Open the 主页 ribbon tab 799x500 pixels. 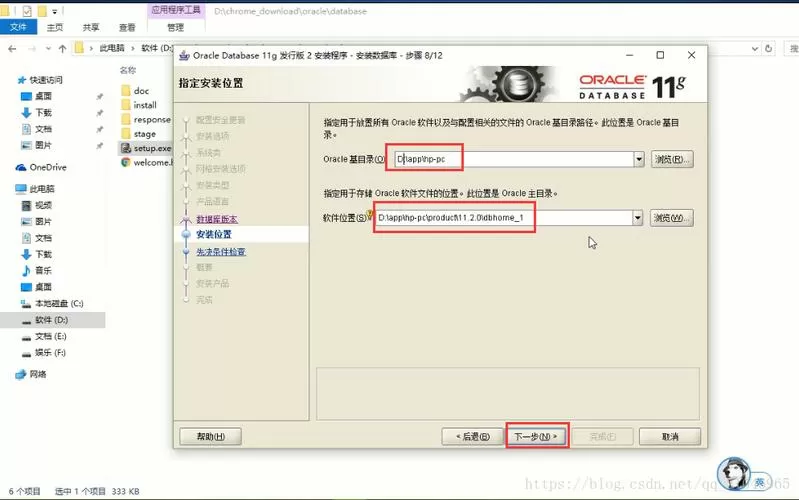pos(55,27)
